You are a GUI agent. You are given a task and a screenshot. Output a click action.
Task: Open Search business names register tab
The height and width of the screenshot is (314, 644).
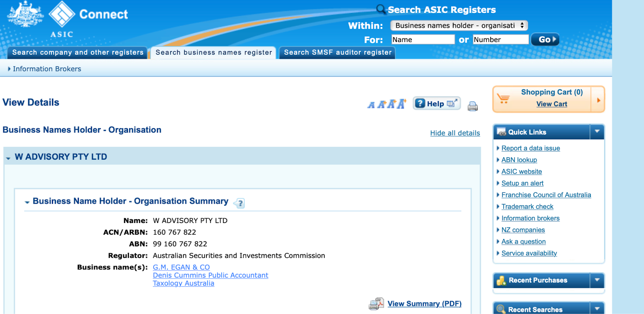point(214,52)
